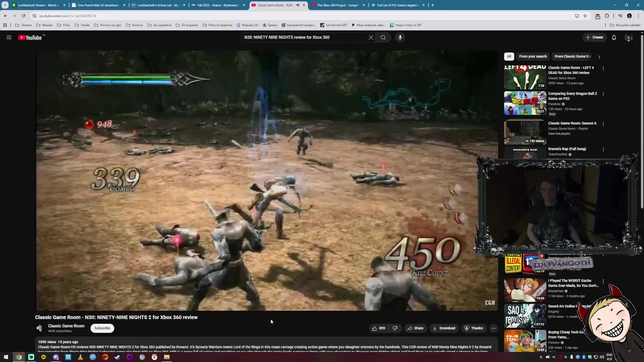644x362 pixels.
Task: Open options for Left 4 Dead video
Action: click(603, 68)
